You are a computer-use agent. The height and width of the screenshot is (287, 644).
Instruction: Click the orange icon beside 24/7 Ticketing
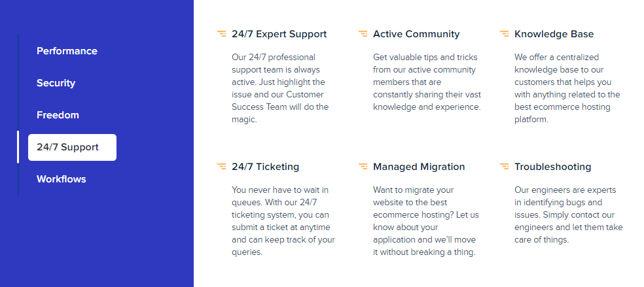(x=221, y=167)
